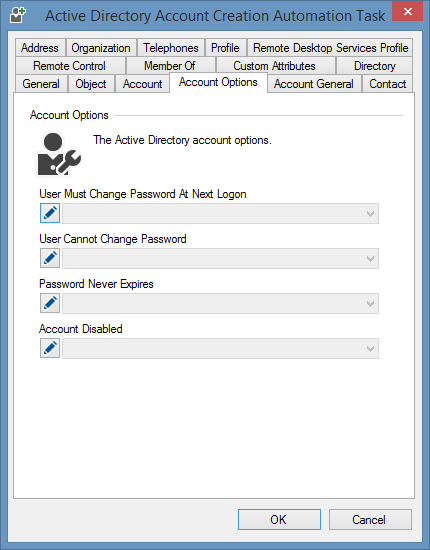The width and height of the screenshot is (430, 550).
Task: Open Remote Desktop Services Profile tab
Action: pos(330,48)
